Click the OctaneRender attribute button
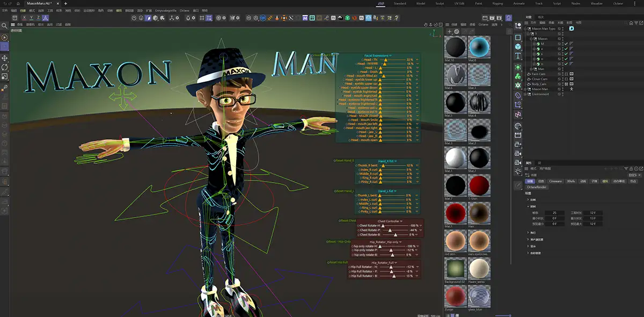Image resolution: width=644 pixels, height=317 pixels. point(536,188)
